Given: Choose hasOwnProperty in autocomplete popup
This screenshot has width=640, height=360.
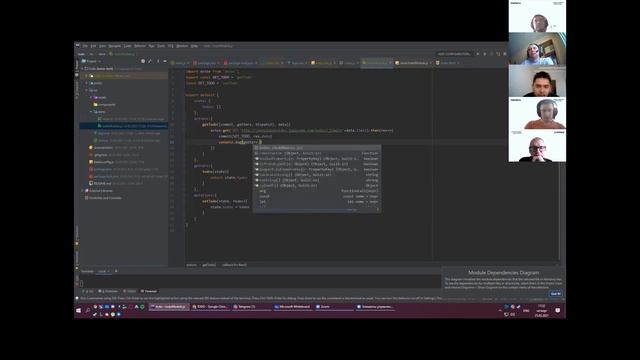Looking at the screenshot, I should [x=317, y=158].
